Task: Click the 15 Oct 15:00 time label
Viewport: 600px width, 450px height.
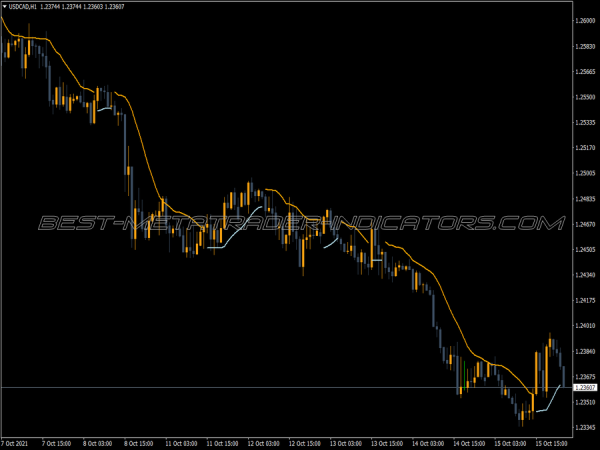Action: click(x=551, y=443)
